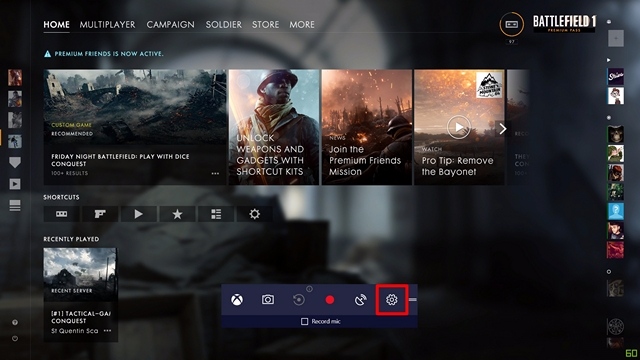Open Join the Premium Friends Mission news card
This screenshot has height=360, width=640.
367,127
